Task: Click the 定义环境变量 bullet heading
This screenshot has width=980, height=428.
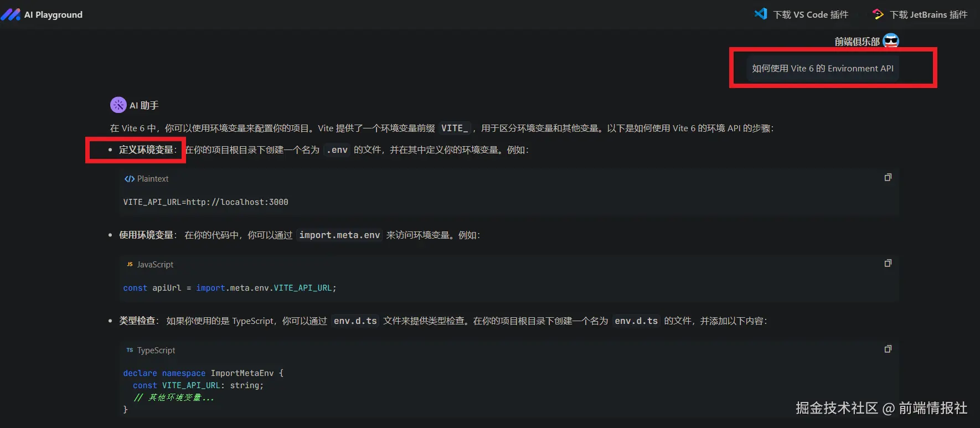Action: click(x=146, y=149)
